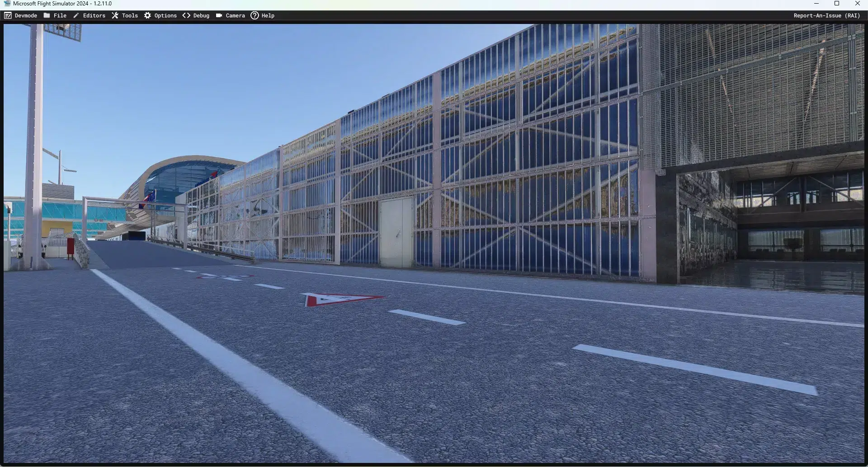Click the Devmode checklist icon
Viewport: 868px width, 467px height.
(8, 15)
